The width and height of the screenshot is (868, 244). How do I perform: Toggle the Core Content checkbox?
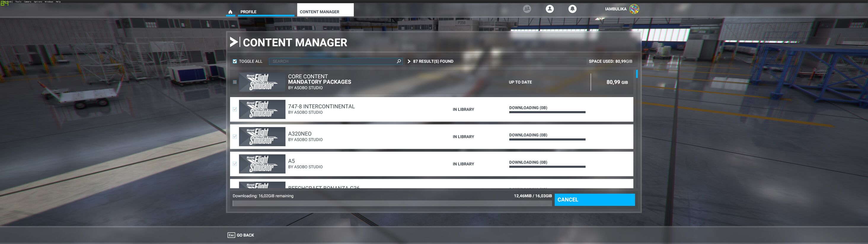pyautogui.click(x=235, y=82)
